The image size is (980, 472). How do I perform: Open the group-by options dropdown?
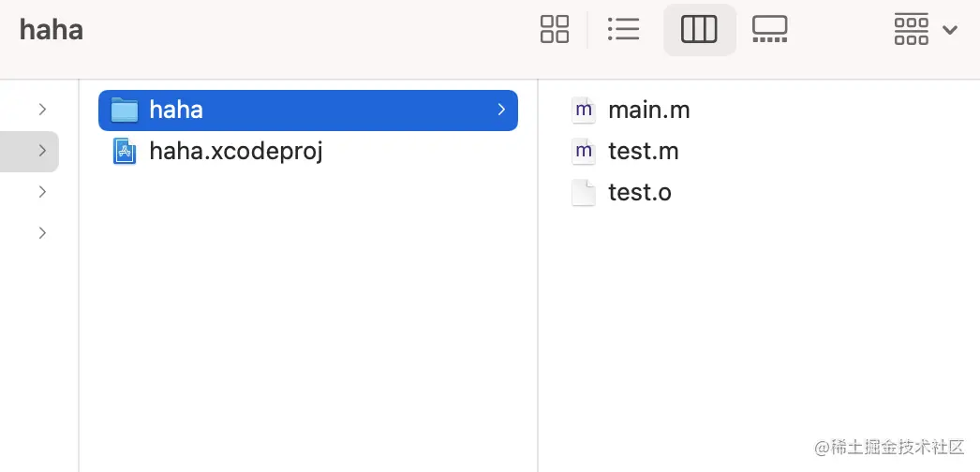pos(925,30)
